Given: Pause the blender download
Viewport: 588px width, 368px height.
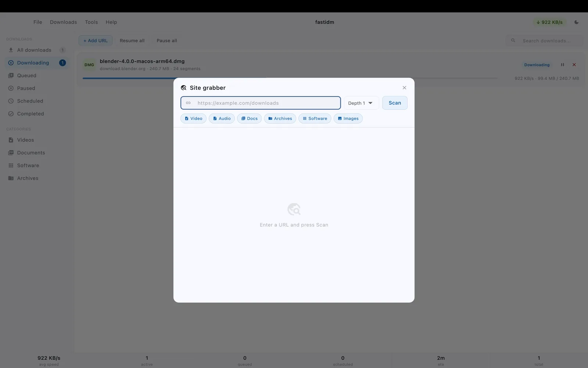Looking at the screenshot, I should [x=562, y=65].
